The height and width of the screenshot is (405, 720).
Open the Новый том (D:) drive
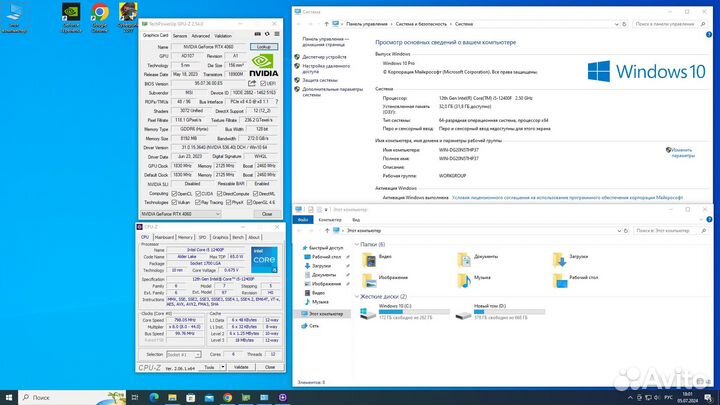click(x=501, y=312)
